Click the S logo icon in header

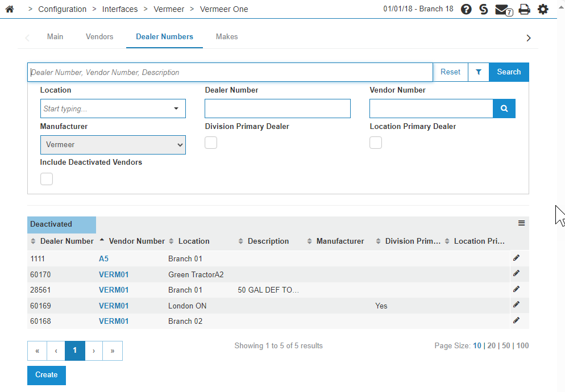pos(484,9)
